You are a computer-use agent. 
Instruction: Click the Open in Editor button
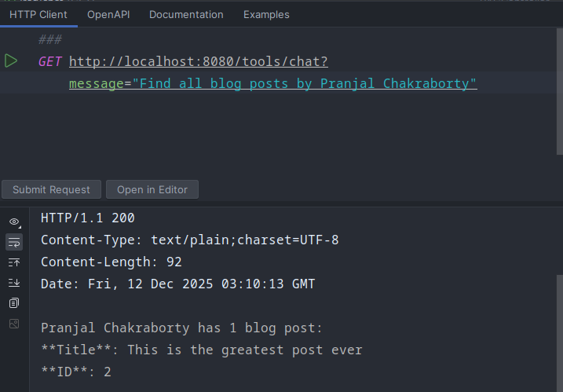pyautogui.click(x=152, y=189)
